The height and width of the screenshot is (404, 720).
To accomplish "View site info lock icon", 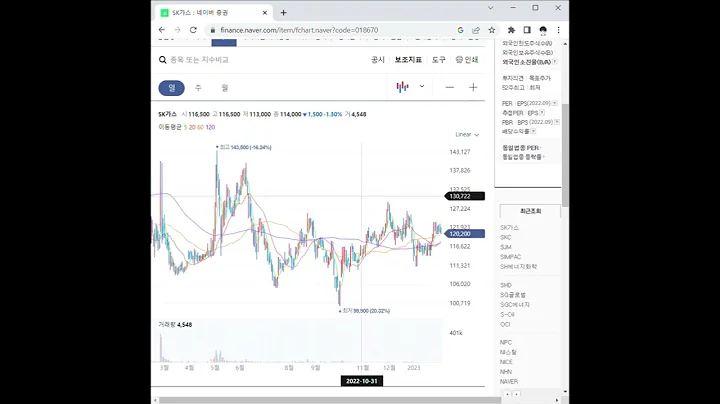I will click(x=213, y=30).
